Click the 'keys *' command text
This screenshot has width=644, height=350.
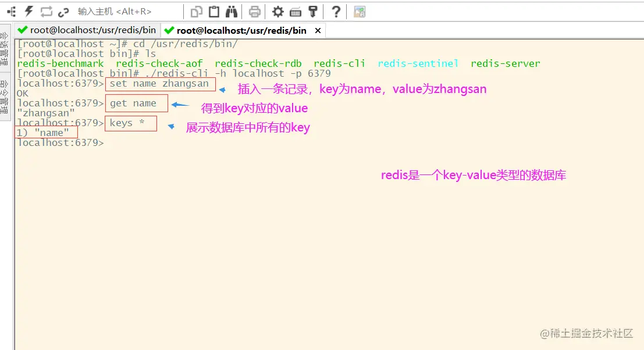click(x=127, y=123)
